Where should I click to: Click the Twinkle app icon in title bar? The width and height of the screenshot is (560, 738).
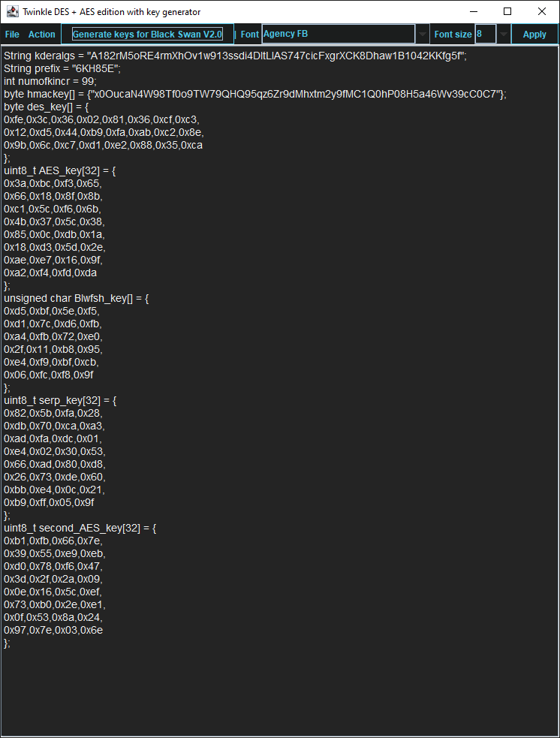12,12
